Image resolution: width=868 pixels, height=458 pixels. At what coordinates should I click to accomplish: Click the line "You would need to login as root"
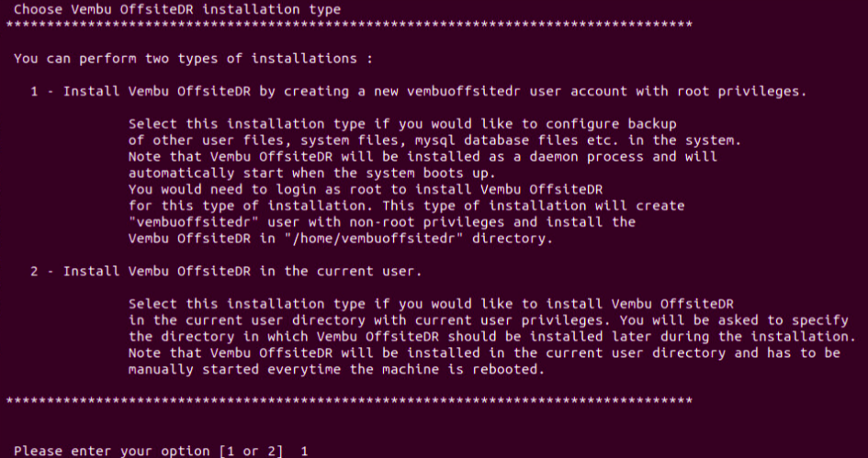click(x=366, y=189)
